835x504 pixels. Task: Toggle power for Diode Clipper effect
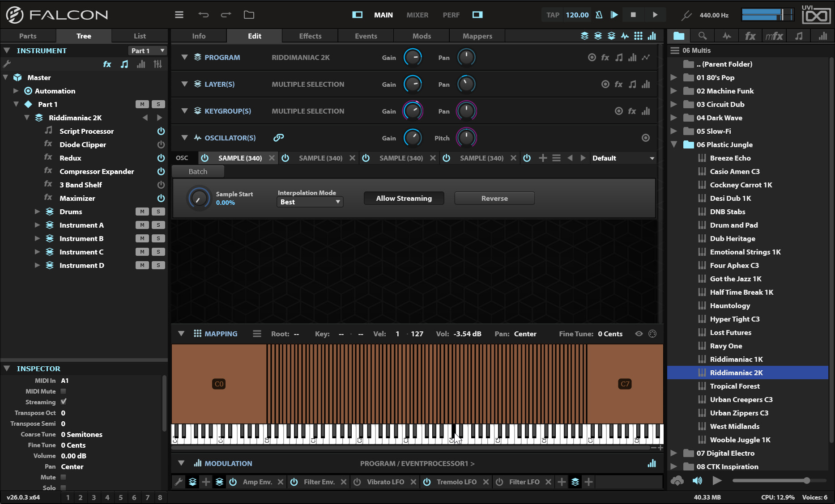pos(161,144)
